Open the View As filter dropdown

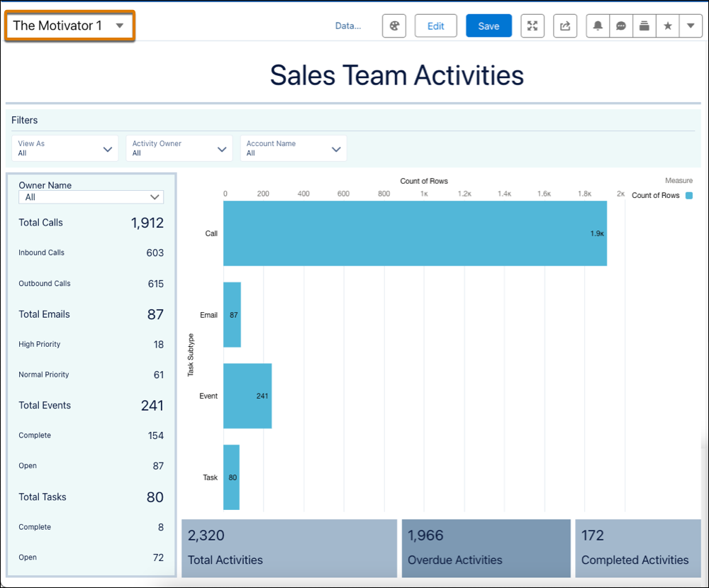tap(65, 148)
